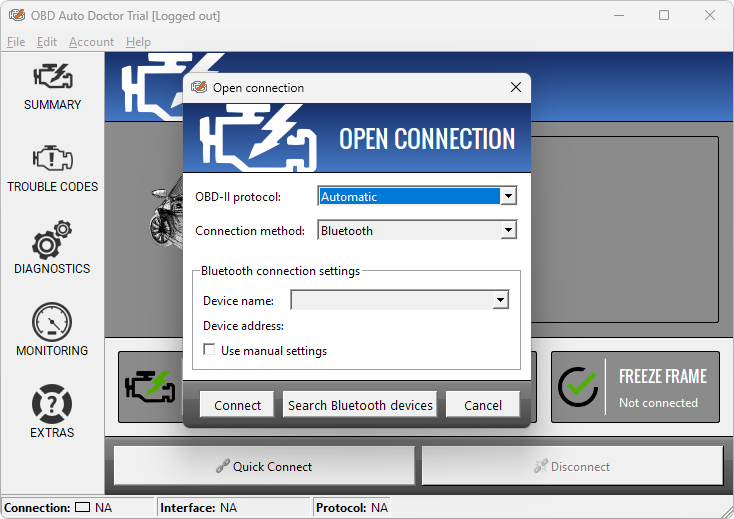Expand the OBD-II protocol dropdown arrow
Image resolution: width=734 pixels, height=519 pixels.
tap(508, 196)
